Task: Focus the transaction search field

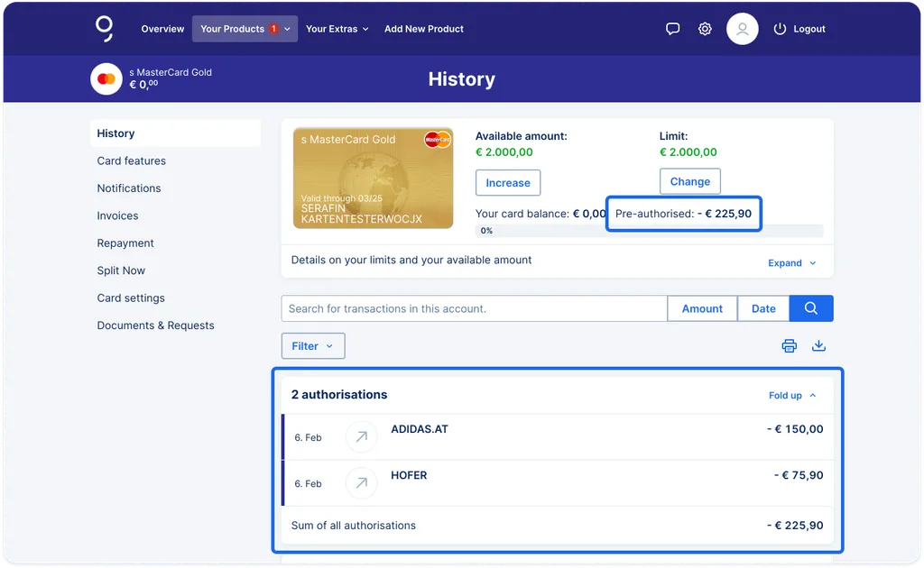Action: [x=475, y=308]
